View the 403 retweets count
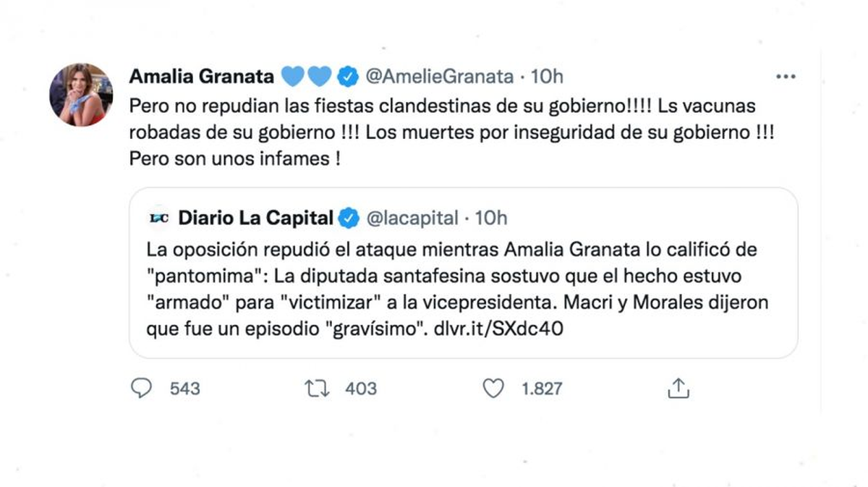868x487 pixels. point(360,389)
